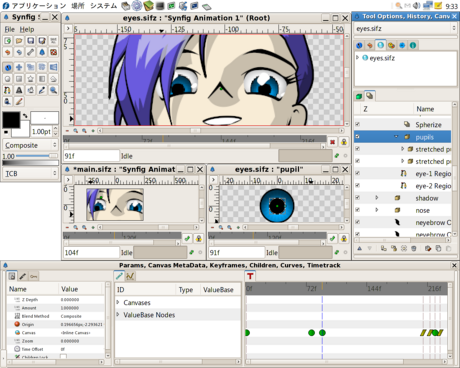460x368 pixels.
Task: Toggle visibility checkbox of shadow layer
Action: click(357, 198)
